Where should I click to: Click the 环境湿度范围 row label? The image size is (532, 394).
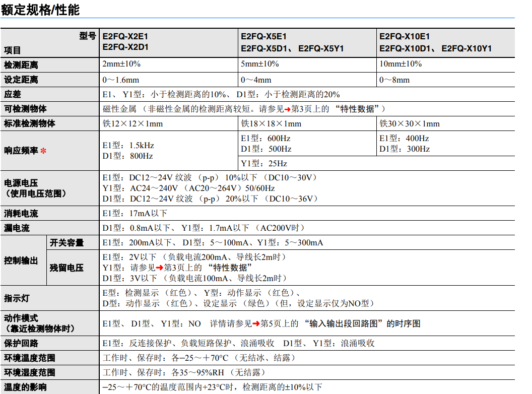click(30, 372)
